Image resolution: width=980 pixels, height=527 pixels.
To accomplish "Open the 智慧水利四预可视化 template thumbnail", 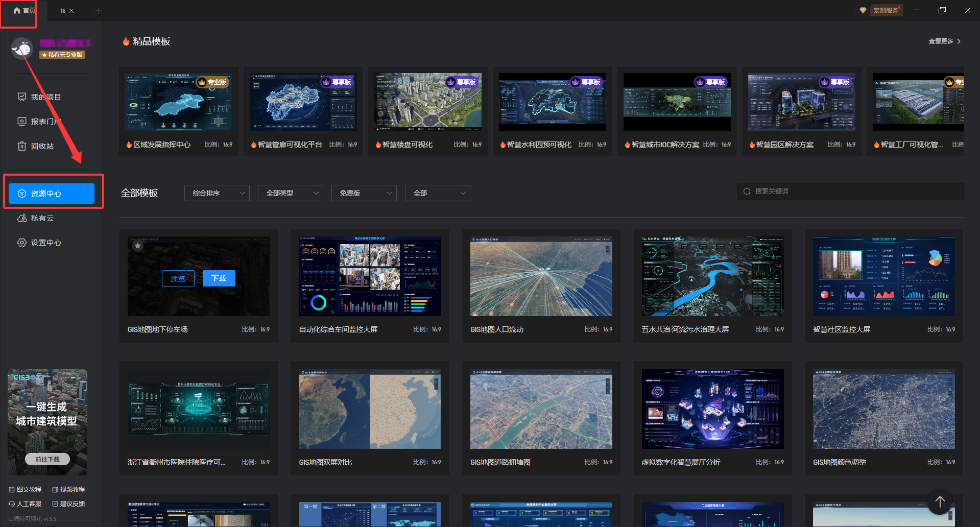I will click(553, 102).
